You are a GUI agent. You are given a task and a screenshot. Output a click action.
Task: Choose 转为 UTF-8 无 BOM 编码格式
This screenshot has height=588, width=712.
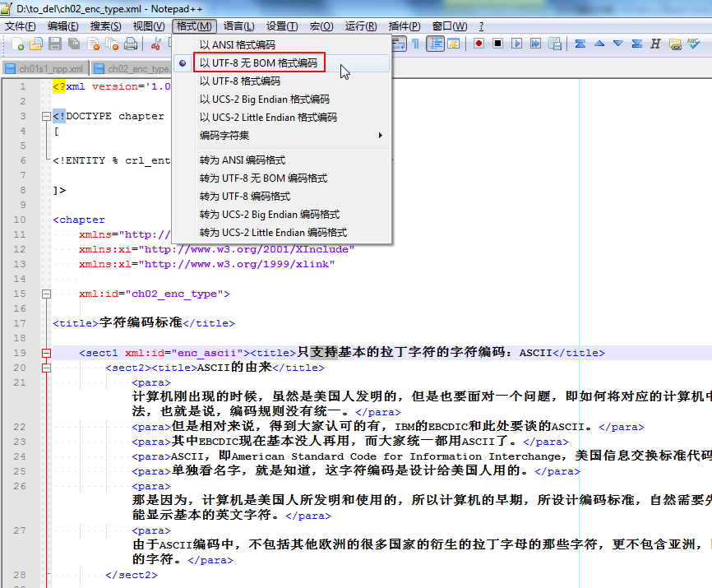coord(281,178)
